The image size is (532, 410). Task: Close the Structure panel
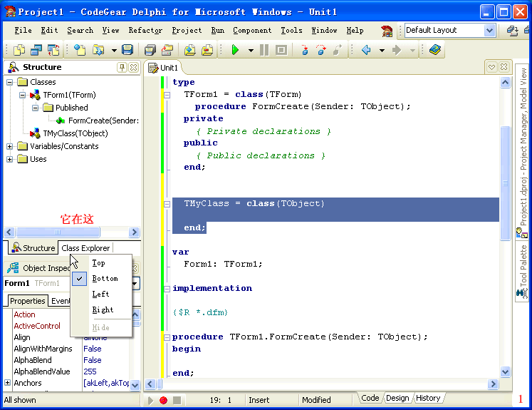pyautogui.click(x=134, y=67)
